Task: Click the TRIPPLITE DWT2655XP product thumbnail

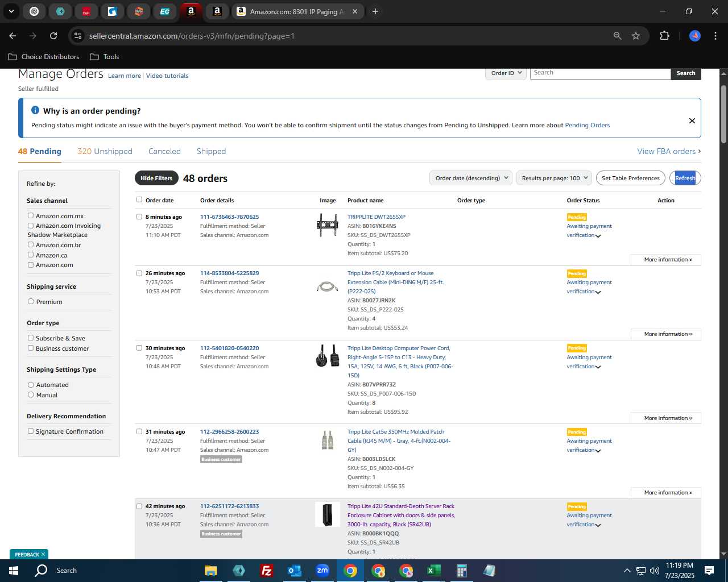Action: [328, 225]
